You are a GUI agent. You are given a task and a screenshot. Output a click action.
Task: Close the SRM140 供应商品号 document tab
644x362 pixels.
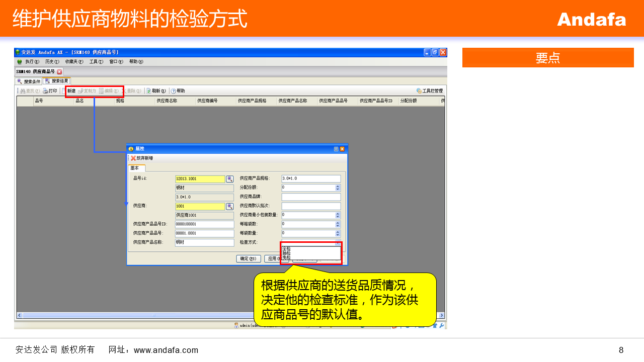59,72
